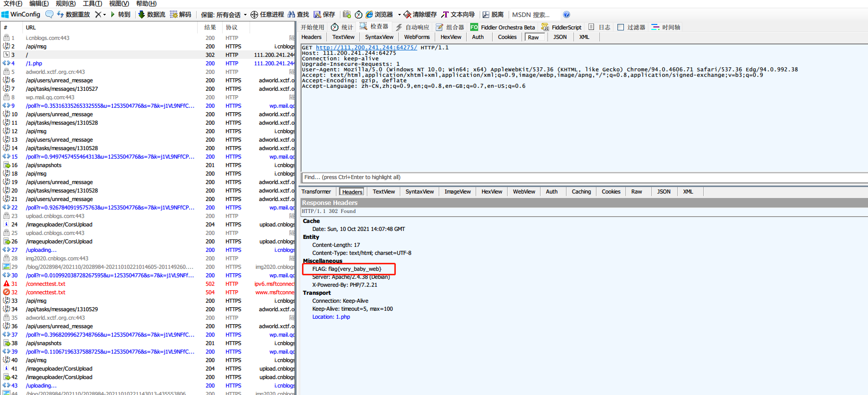
Task: Sort sessions by the # column
Action: (x=12, y=27)
